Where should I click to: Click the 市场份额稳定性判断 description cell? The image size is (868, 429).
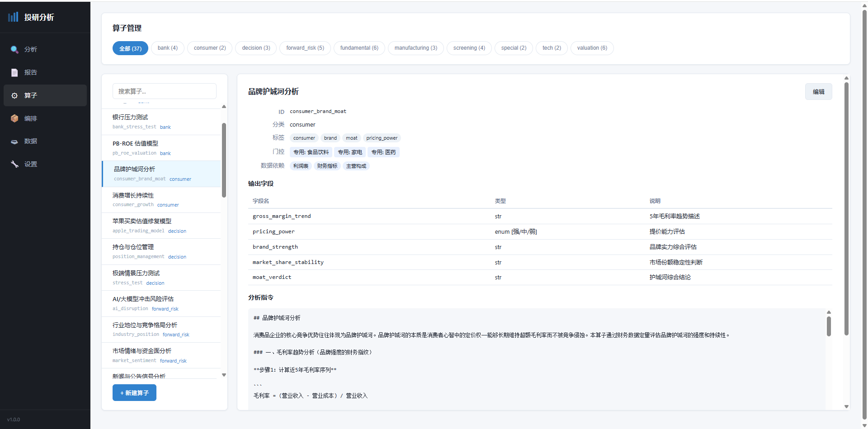(676, 263)
